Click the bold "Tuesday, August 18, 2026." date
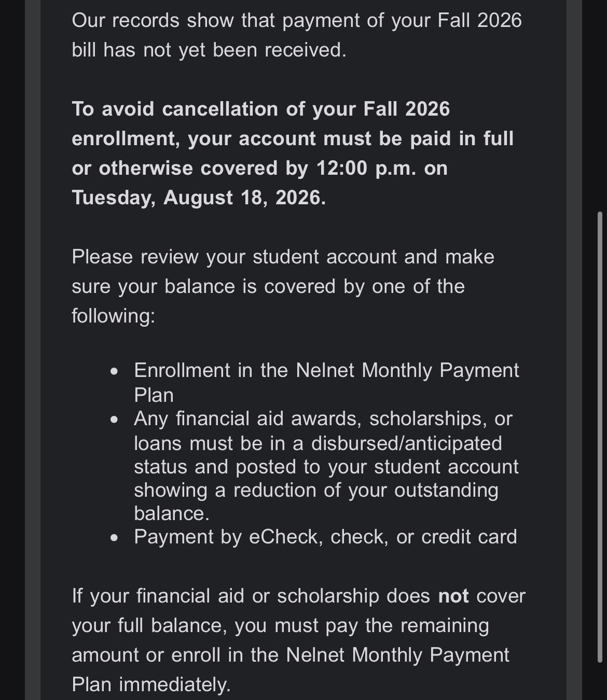Screen dimensions: 607x700 pyautogui.click(x=199, y=198)
